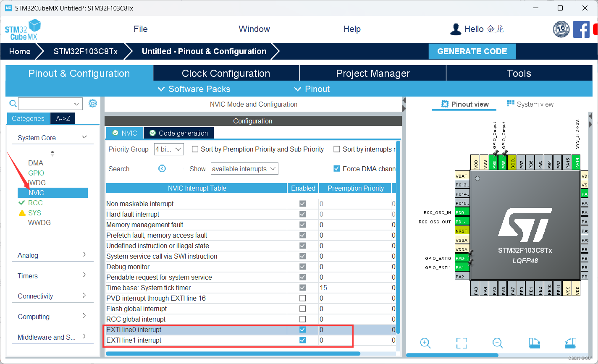The height and width of the screenshot is (364, 598).
Task: Zoom in on the pinout view
Action: coord(425,343)
